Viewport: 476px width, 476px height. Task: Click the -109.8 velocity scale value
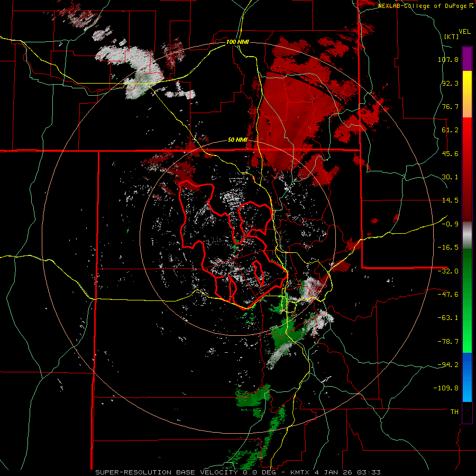click(446, 388)
